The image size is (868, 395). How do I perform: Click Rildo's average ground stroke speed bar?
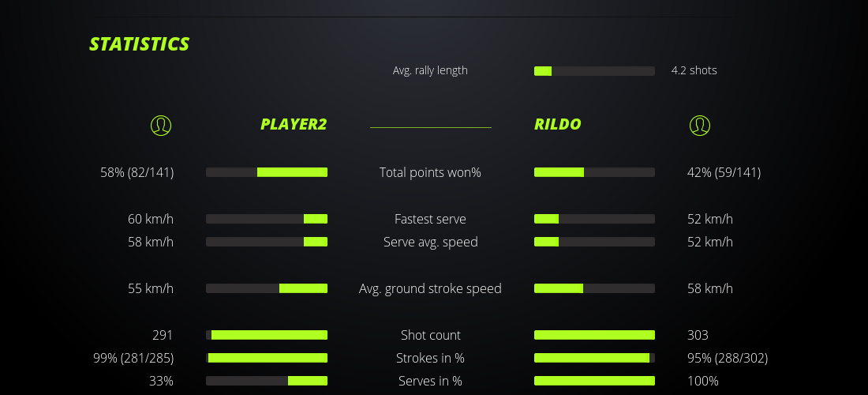pyautogui.click(x=594, y=288)
